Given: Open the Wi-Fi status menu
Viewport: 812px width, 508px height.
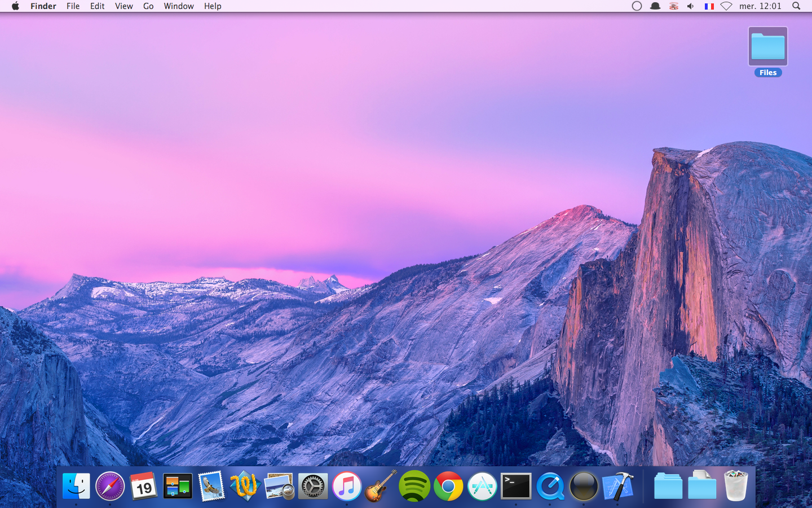Looking at the screenshot, I should (726, 6).
